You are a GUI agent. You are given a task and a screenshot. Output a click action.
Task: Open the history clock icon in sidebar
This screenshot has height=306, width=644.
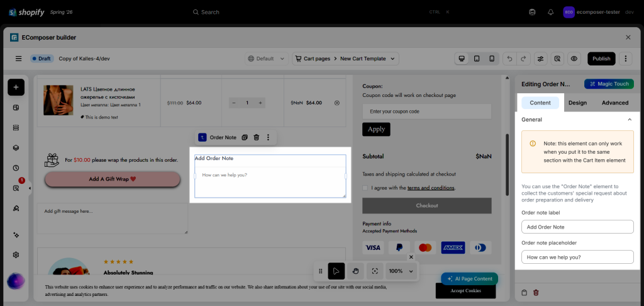(x=16, y=168)
